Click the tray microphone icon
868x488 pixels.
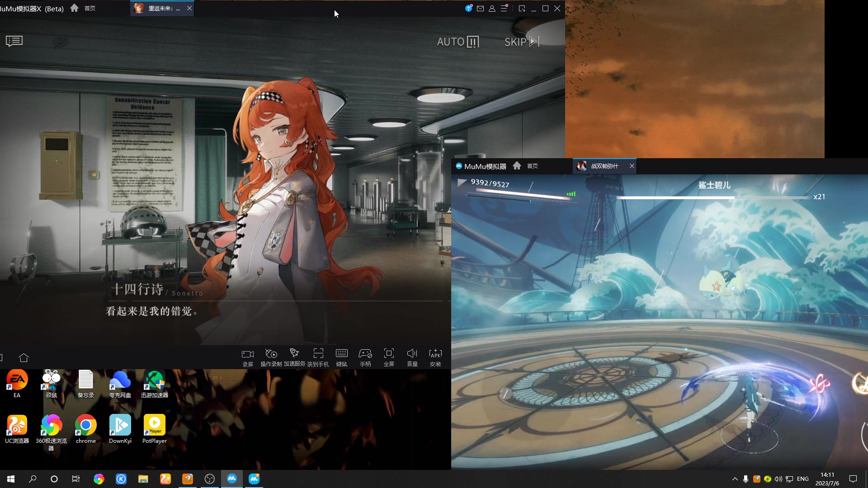coord(745,479)
